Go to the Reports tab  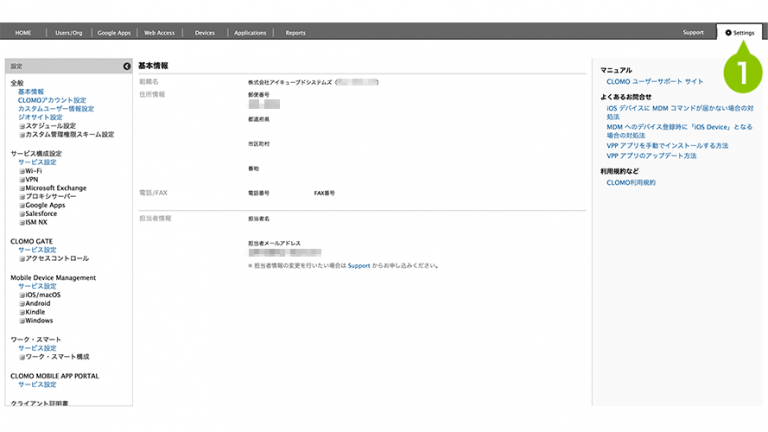click(295, 33)
